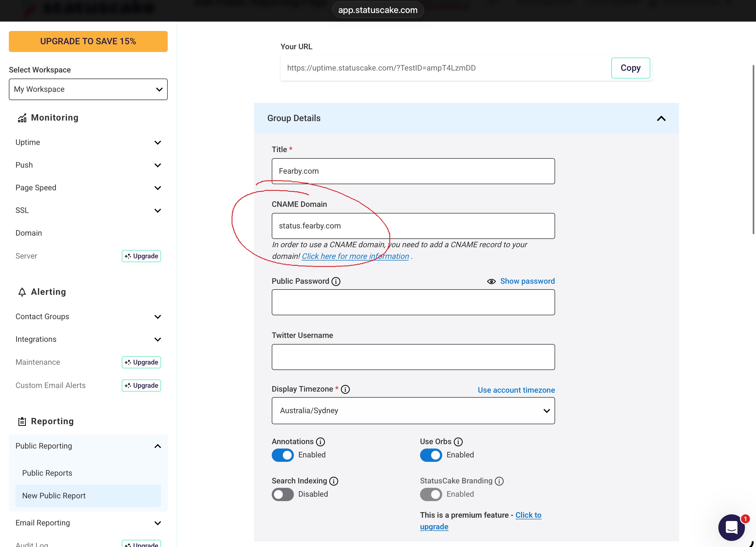Toggle the Use Orbs switch
The height and width of the screenshot is (547, 756).
tap(431, 455)
